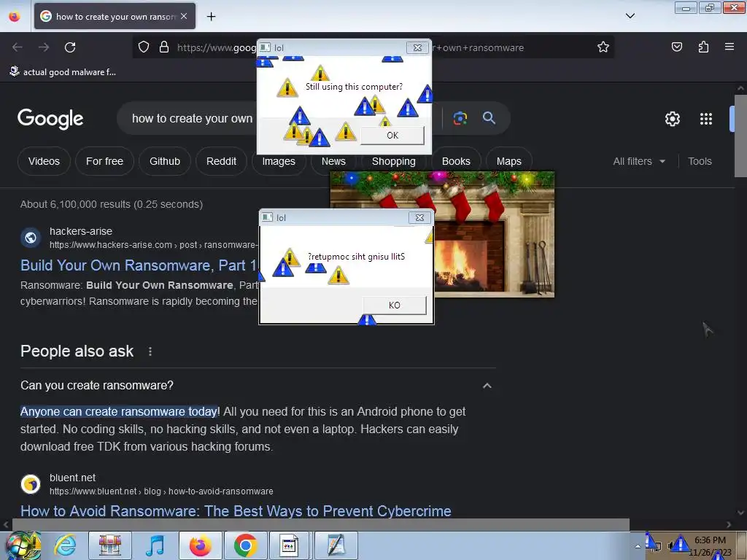
Task: Search by image with Lens icon
Action: click(460, 118)
